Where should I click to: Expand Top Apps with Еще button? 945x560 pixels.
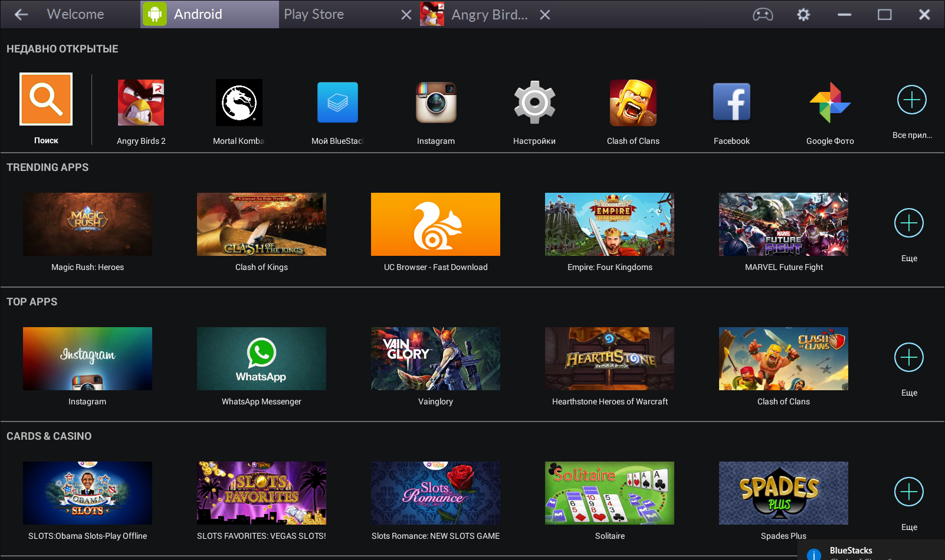coord(909,358)
